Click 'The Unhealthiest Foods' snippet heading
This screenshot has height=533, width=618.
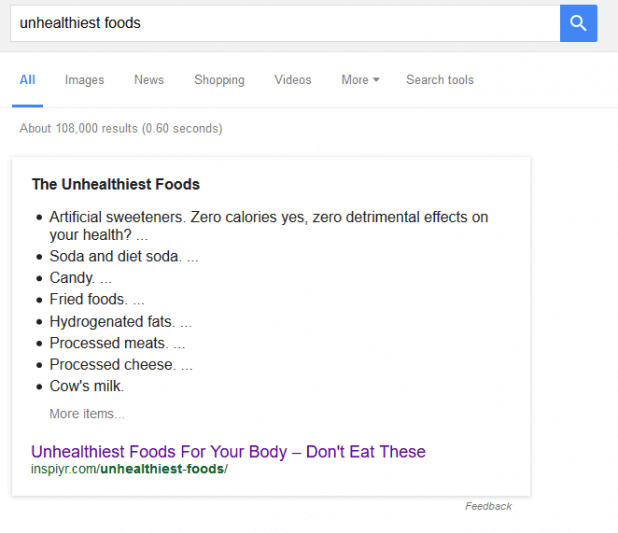coord(116,184)
